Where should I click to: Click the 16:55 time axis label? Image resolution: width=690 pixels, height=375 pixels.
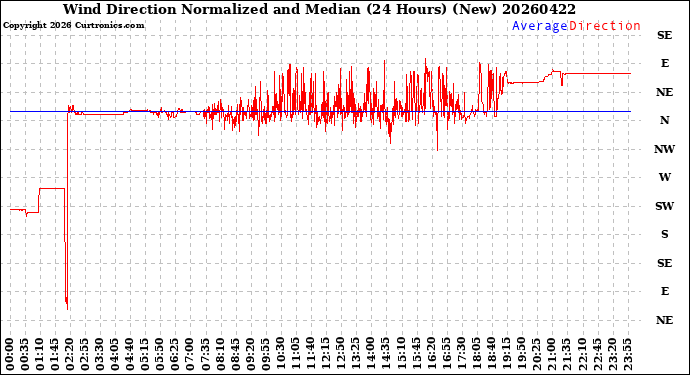click(447, 354)
